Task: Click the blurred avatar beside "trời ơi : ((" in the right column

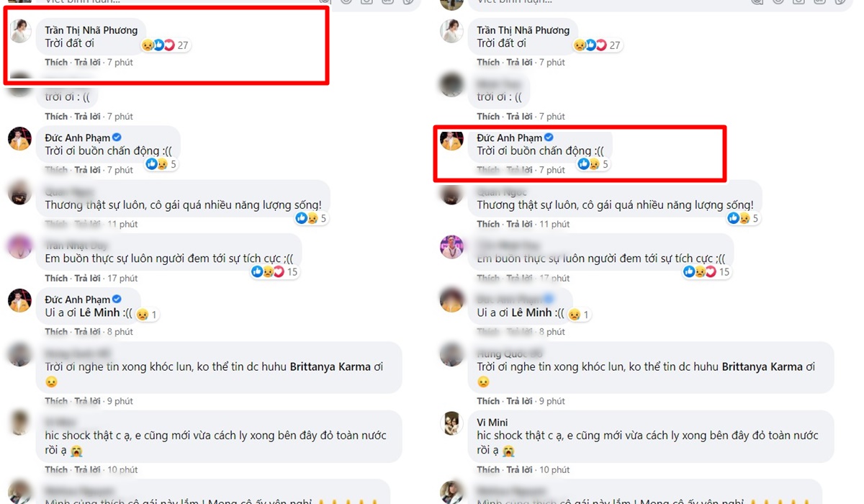Action: (x=451, y=85)
